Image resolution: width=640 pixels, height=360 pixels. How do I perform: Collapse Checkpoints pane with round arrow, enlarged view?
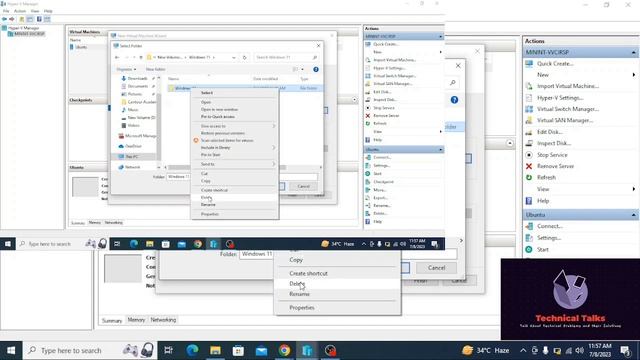tap(510, 143)
